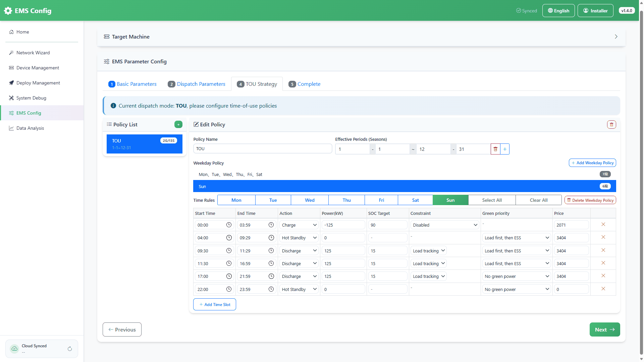Viewport: 644px width, 362px height.
Task: Toggle Mon in Time Rules
Action: (236, 200)
